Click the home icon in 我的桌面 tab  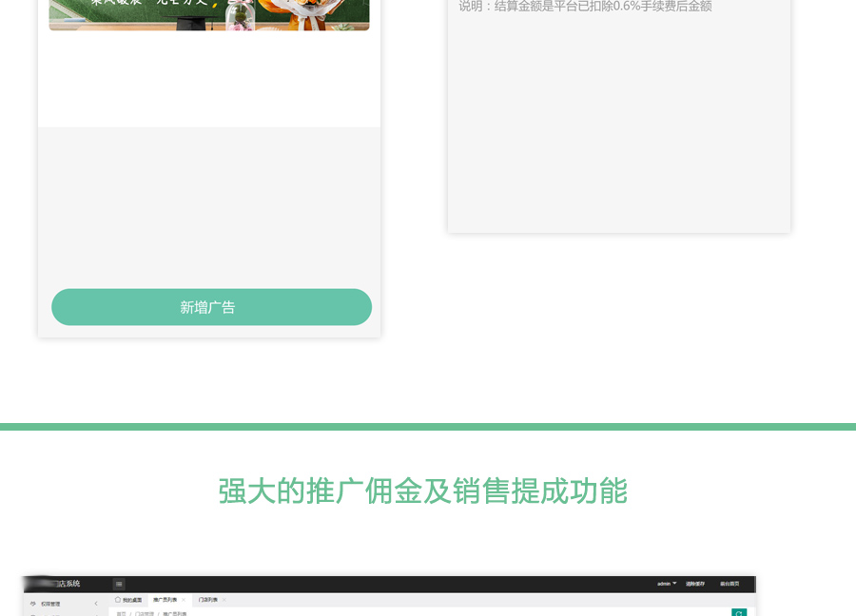click(x=118, y=600)
